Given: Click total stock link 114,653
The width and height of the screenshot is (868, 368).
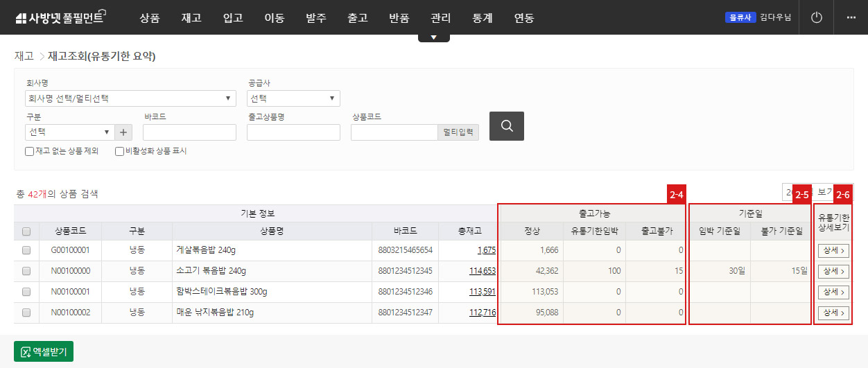Looking at the screenshot, I should point(483,271).
